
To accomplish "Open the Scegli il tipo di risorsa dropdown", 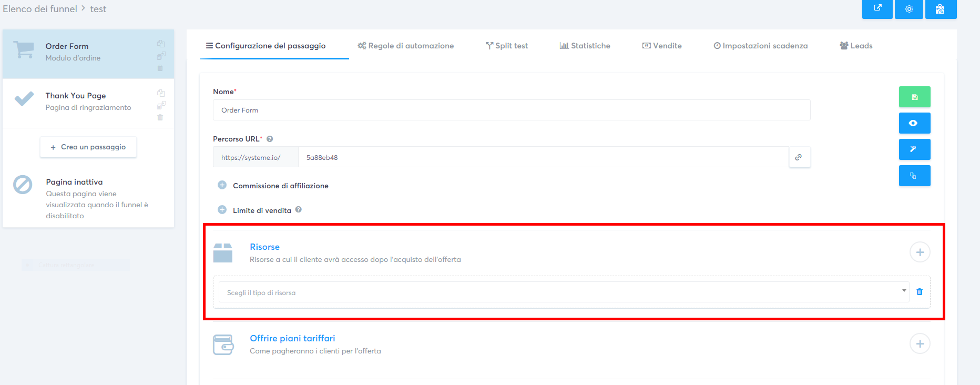I will click(564, 292).
